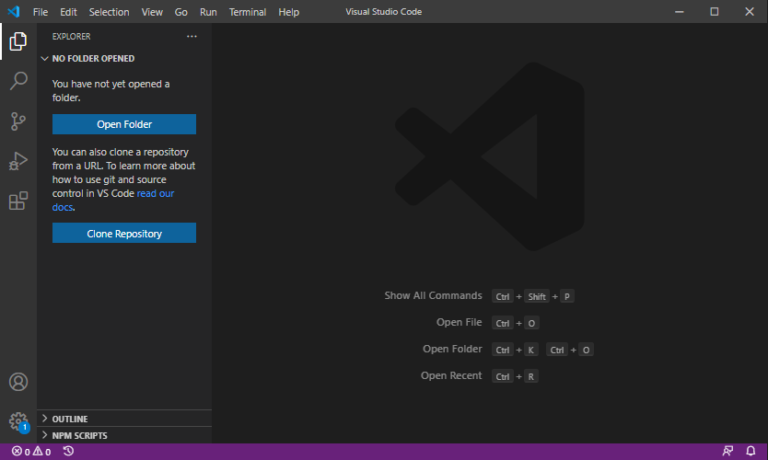
Task: Click the Open Folder button
Action: (124, 125)
